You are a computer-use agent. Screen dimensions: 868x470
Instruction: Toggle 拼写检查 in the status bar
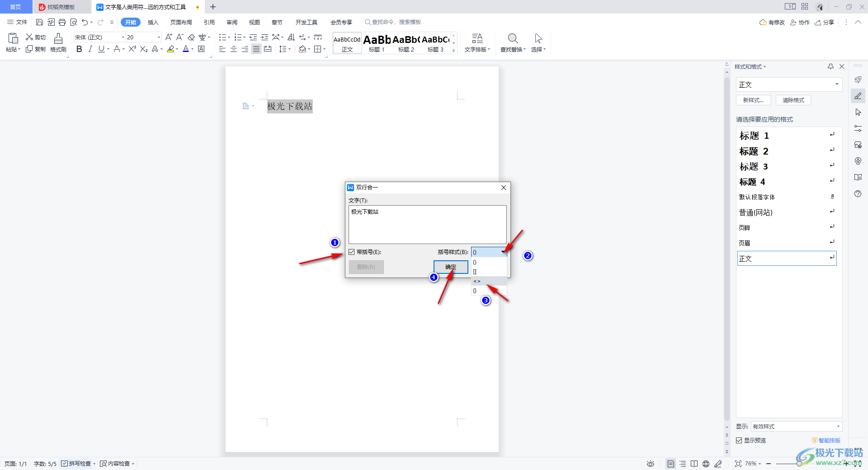[76, 464]
